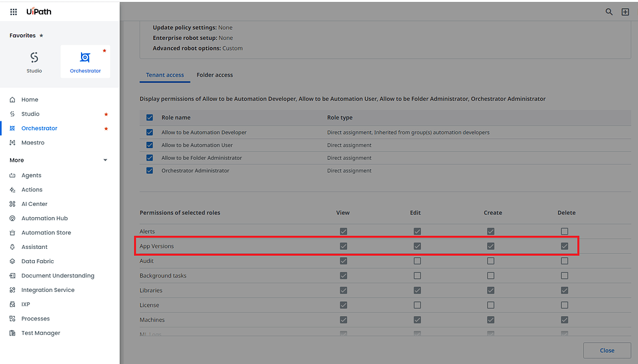Open the expand panel icon top right

pyautogui.click(x=625, y=11)
